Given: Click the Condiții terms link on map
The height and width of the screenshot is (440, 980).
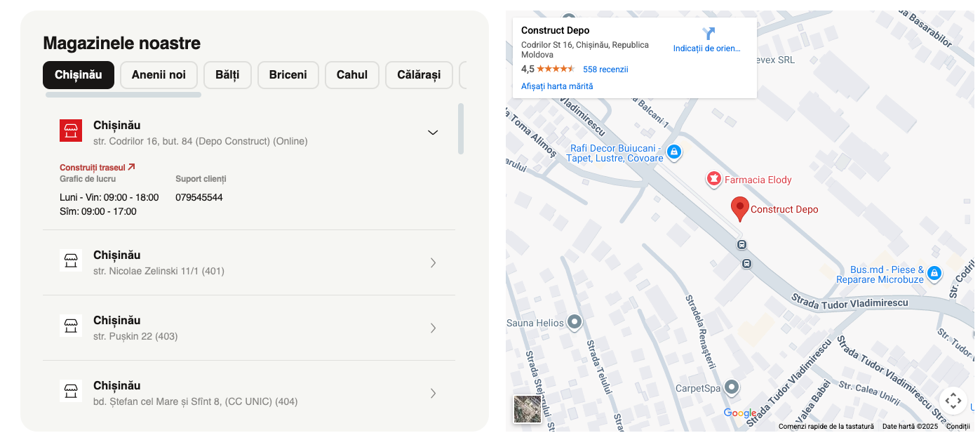Looking at the screenshot, I should 958,427.
